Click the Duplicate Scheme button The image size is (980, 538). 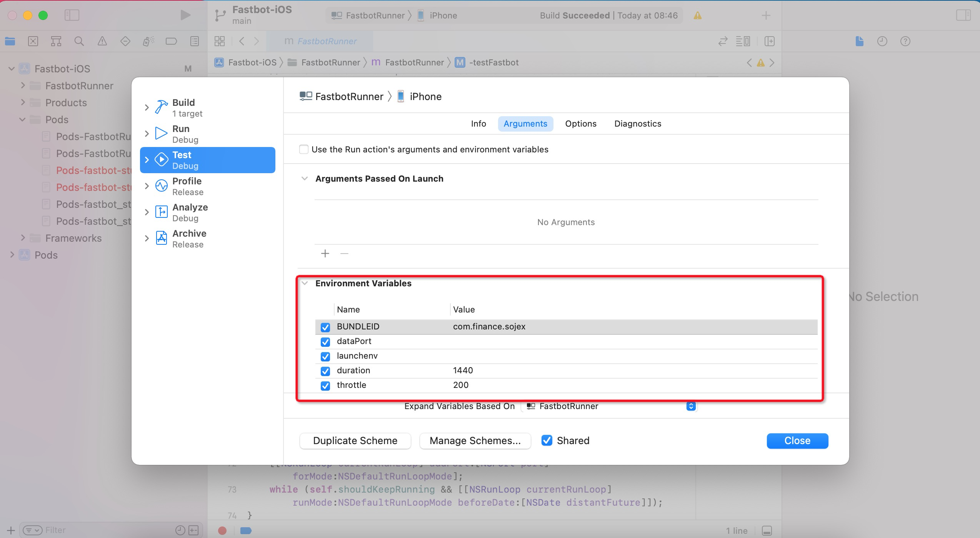355,441
